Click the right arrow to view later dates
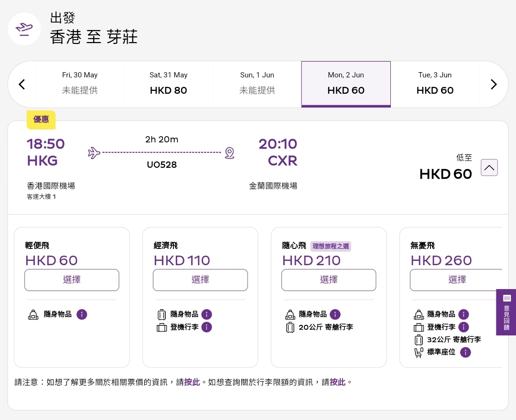Viewport: 516px width, 420px height. point(494,84)
